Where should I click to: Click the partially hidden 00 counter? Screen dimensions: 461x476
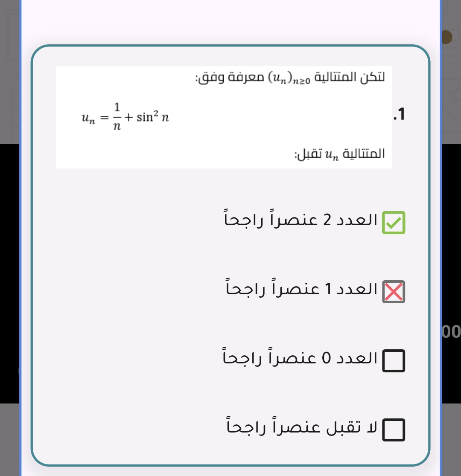(x=451, y=331)
